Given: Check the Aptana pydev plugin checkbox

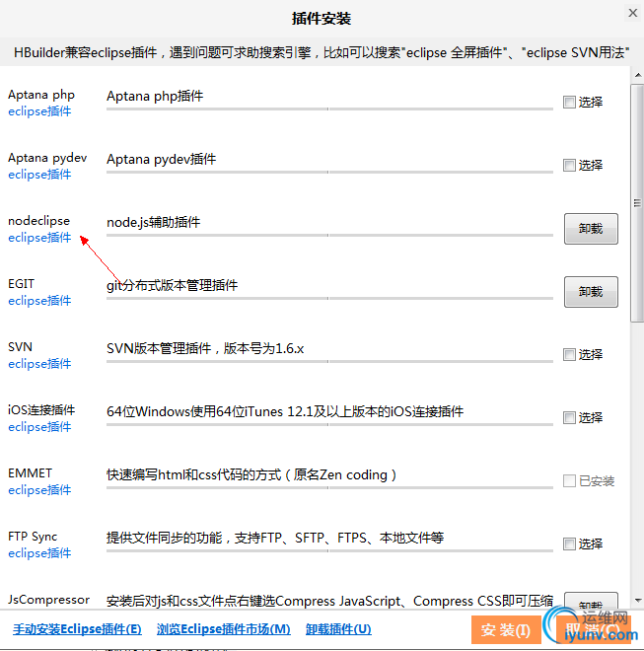Looking at the screenshot, I should pos(569,165).
